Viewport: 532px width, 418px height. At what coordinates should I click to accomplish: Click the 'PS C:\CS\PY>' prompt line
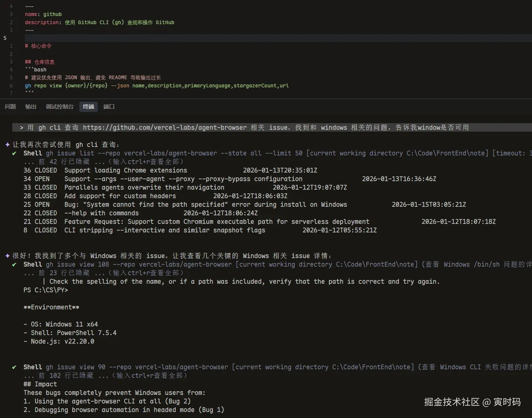[46, 290]
